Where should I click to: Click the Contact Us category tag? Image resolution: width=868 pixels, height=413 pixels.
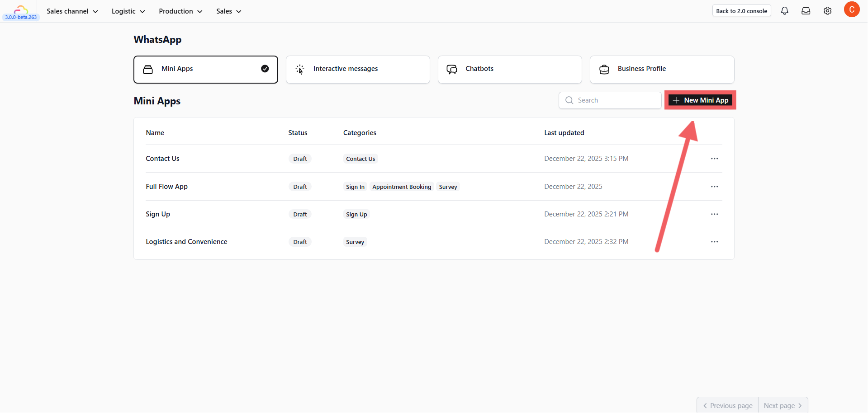pos(360,159)
